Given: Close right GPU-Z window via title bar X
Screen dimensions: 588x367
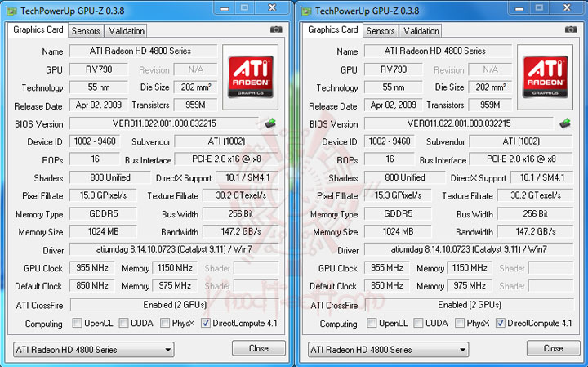Looking at the screenshot, I should pos(568,8).
